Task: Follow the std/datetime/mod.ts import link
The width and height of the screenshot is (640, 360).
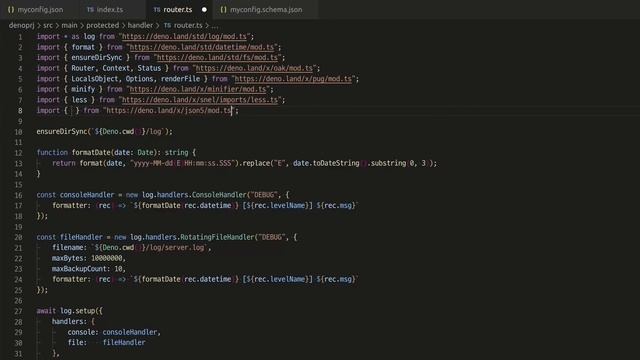Action: coord(202,47)
